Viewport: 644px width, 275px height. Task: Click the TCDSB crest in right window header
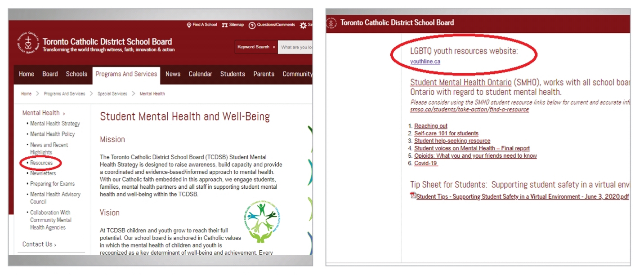(x=331, y=23)
